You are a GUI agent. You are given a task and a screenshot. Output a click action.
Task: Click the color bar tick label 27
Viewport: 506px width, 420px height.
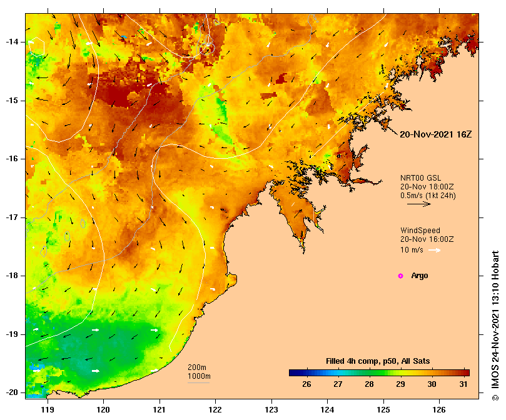338,384
